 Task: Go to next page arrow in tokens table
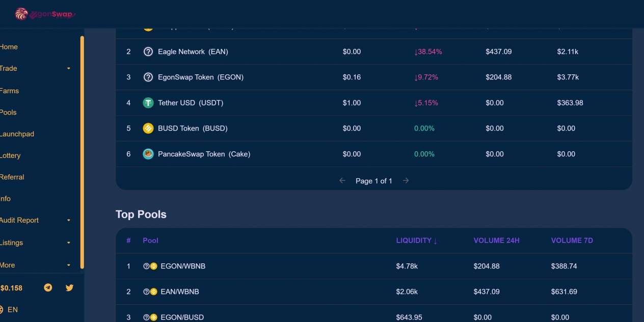406,180
